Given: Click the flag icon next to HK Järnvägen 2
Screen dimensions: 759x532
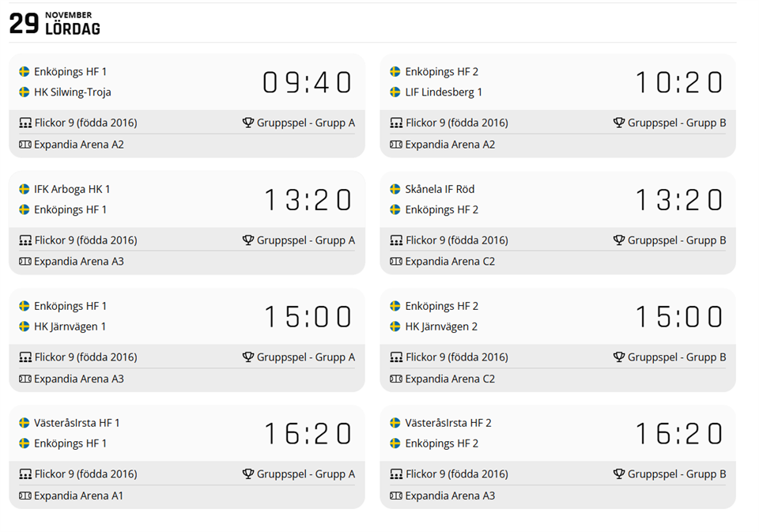Looking at the screenshot, I should pyautogui.click(x=395, y=326).
